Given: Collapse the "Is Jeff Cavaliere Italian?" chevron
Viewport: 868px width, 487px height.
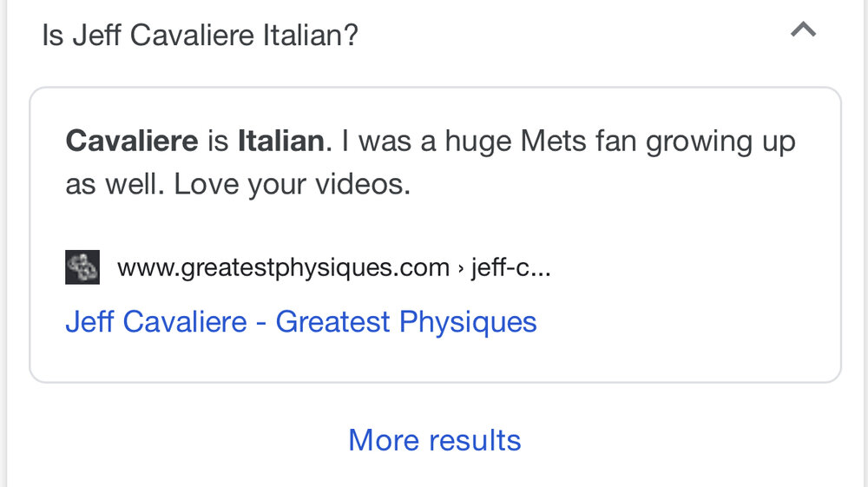Looking at the screenshot, I should (804, 31).
